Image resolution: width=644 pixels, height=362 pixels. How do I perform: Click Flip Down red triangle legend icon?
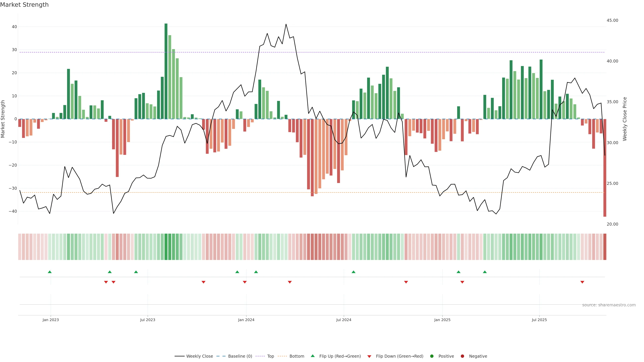pos(369,356)
